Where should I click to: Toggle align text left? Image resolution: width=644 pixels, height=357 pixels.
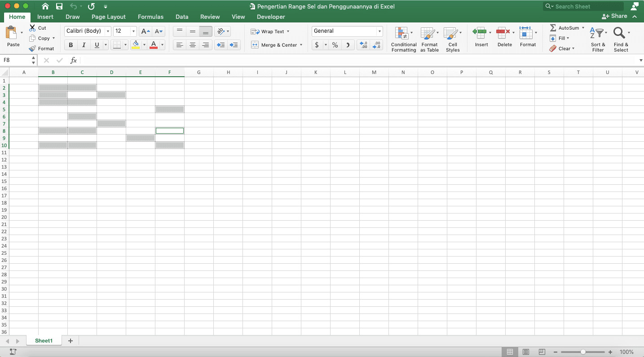(x=180, y=45)
